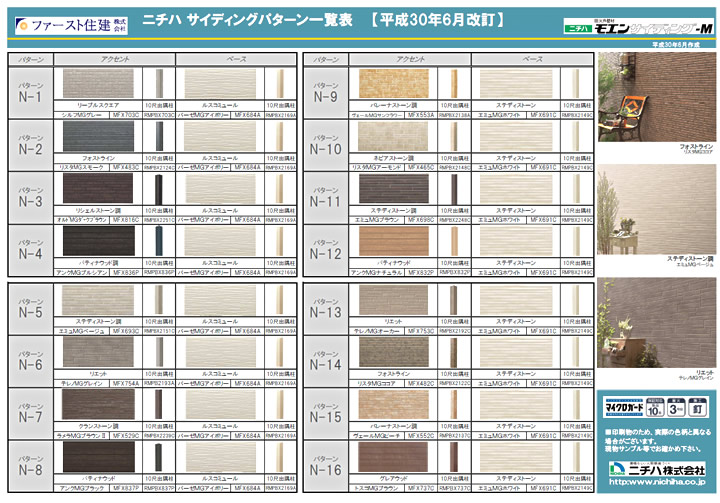Viewport: 720px width, 503px height.
Task: Open the www.nichiha.co.jp link
Action: coord(657,482)
